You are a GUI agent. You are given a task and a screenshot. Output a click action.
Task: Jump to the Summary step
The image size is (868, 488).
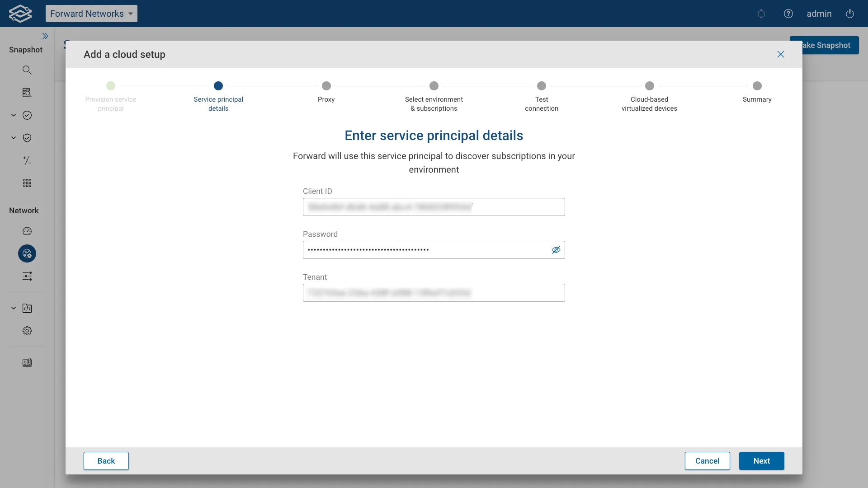(x=757, y=92)
